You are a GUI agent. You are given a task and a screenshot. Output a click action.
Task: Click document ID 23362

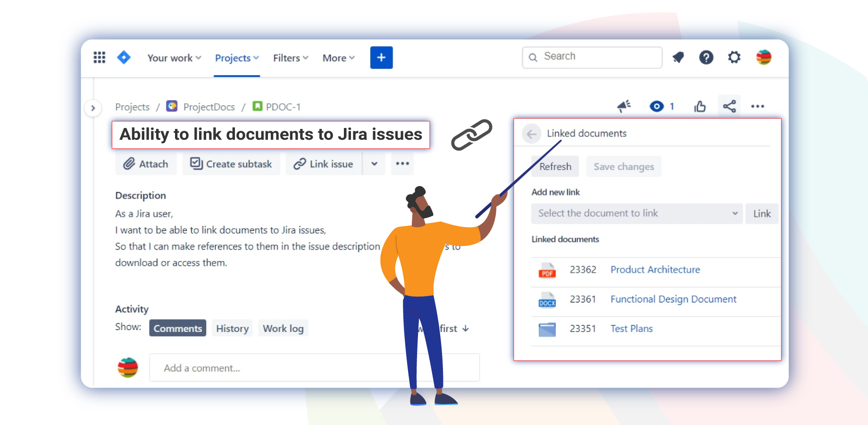tap(583, 270)
